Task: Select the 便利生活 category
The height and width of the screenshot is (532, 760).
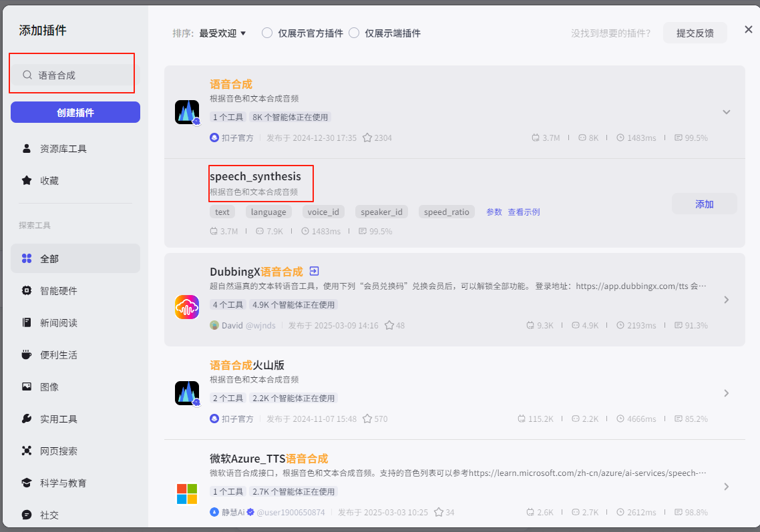Action: point(75,354)
